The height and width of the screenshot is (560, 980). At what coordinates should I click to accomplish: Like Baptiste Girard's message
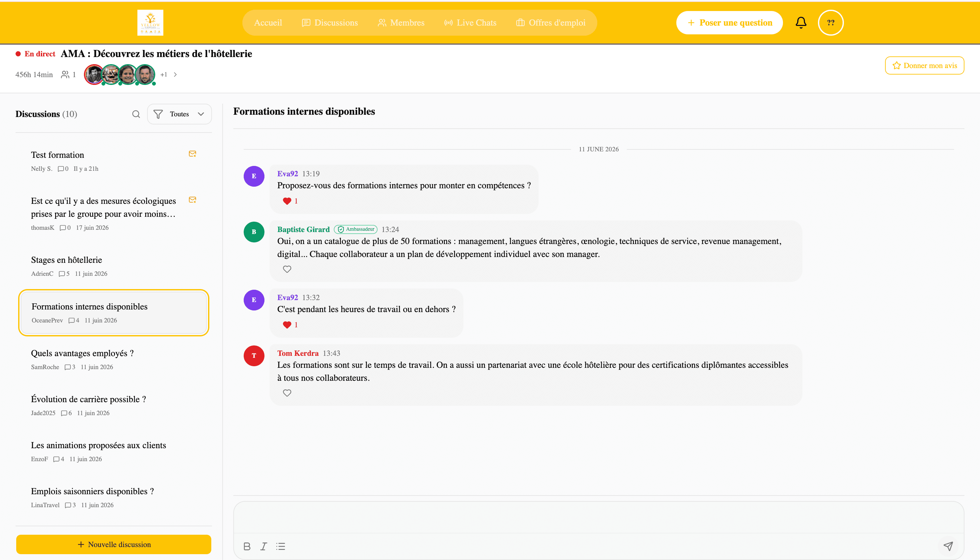tap(287, 269)
